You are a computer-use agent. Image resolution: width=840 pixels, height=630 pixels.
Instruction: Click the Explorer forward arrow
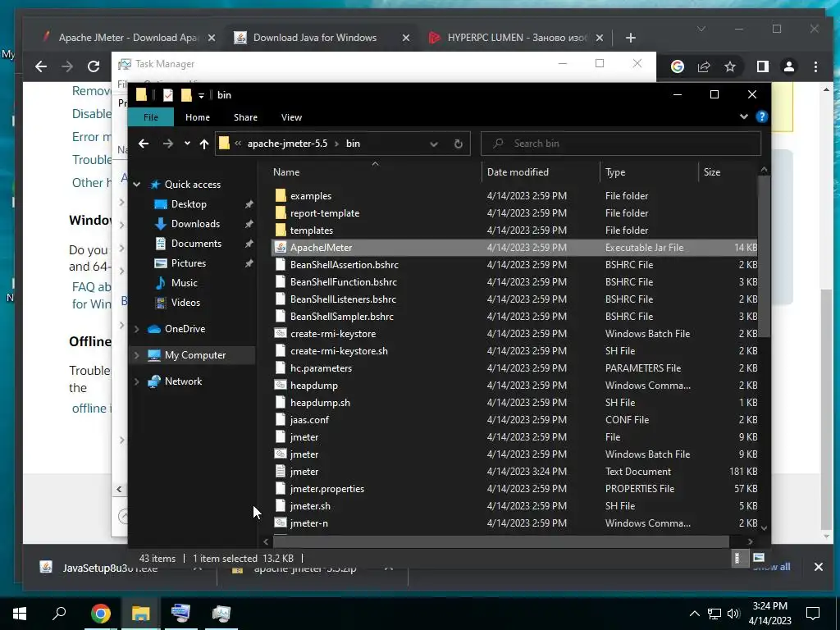tap(167, 144)
